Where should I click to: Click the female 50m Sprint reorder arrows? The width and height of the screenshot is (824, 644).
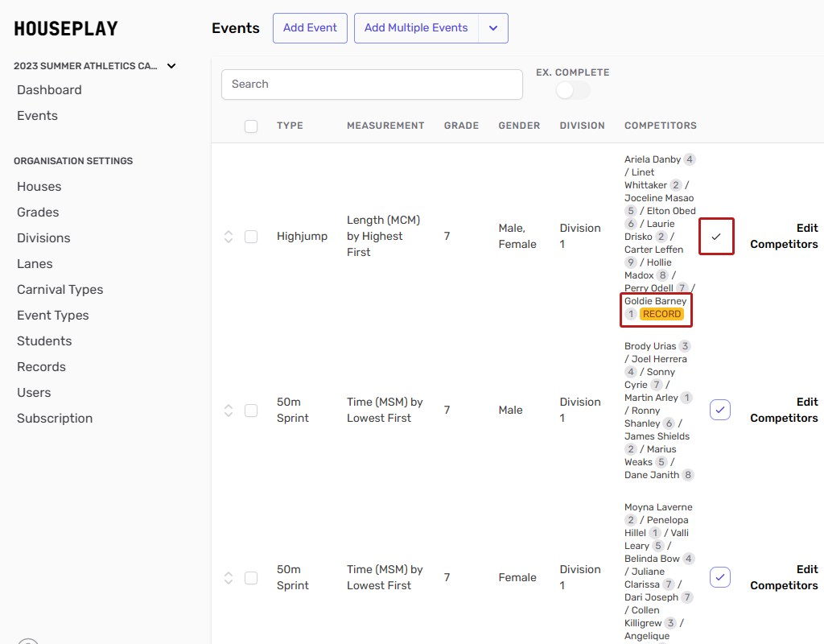click(229, 578)
